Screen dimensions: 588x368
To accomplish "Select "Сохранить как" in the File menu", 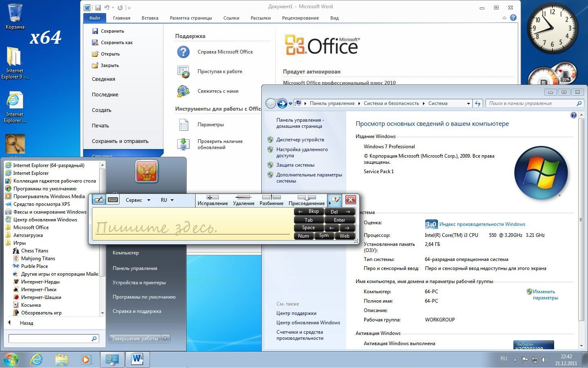I will point(117,42).
